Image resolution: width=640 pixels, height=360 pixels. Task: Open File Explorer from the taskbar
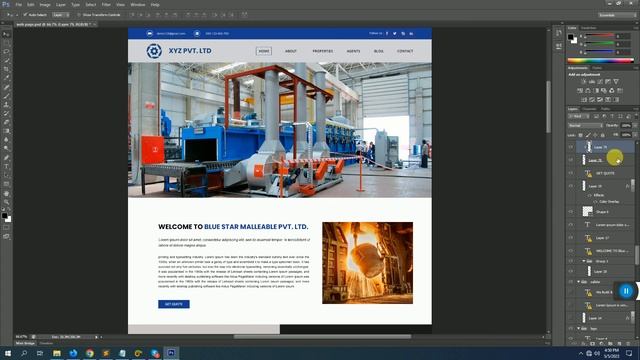tap(57, 353)
